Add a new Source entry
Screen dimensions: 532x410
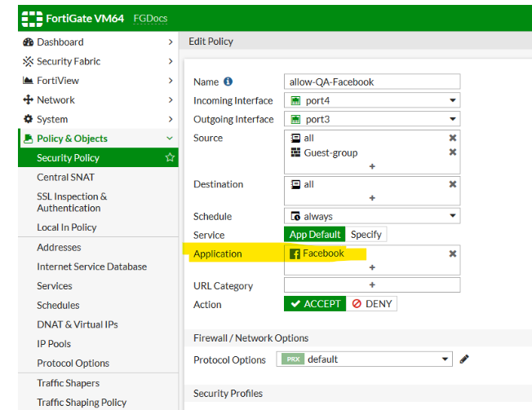(x=372, y=166)
